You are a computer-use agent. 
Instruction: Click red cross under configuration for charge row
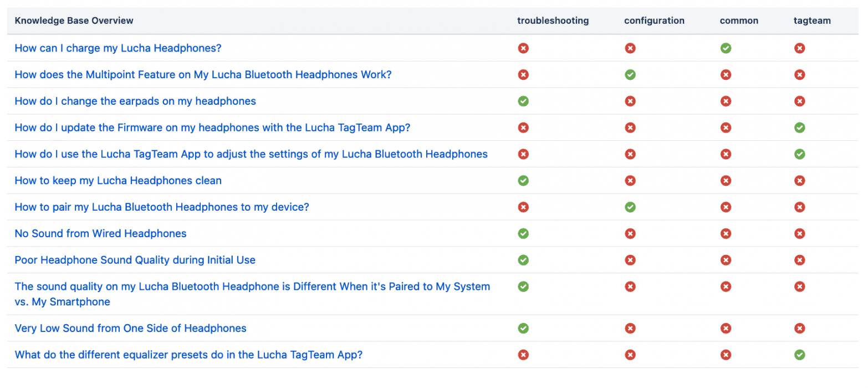pos(630,48)
